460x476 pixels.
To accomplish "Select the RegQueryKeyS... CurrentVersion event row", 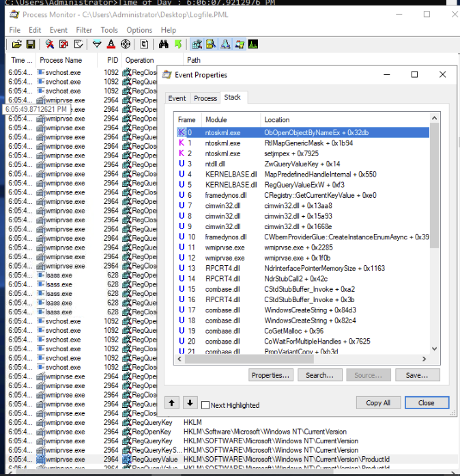I will click(231, 450).
